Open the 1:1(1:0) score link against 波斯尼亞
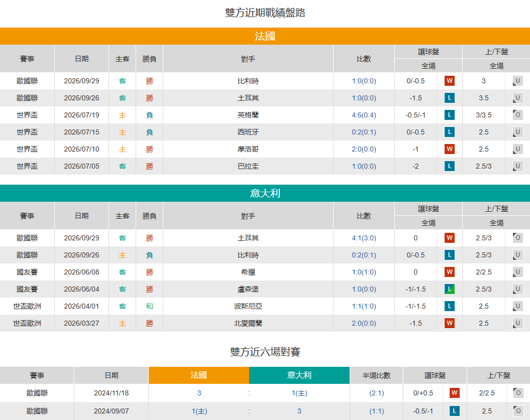Viewport: 530px width, 420px height. coord(364,306)
